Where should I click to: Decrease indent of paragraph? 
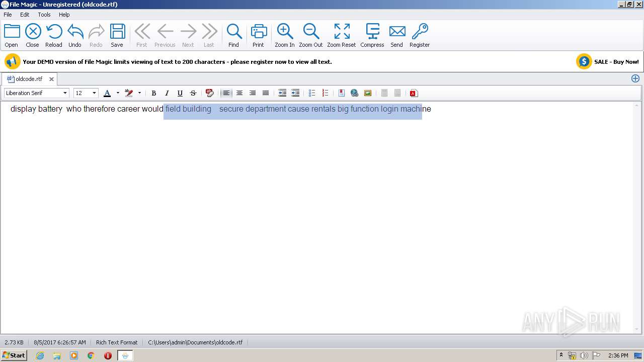pos(282,93)
